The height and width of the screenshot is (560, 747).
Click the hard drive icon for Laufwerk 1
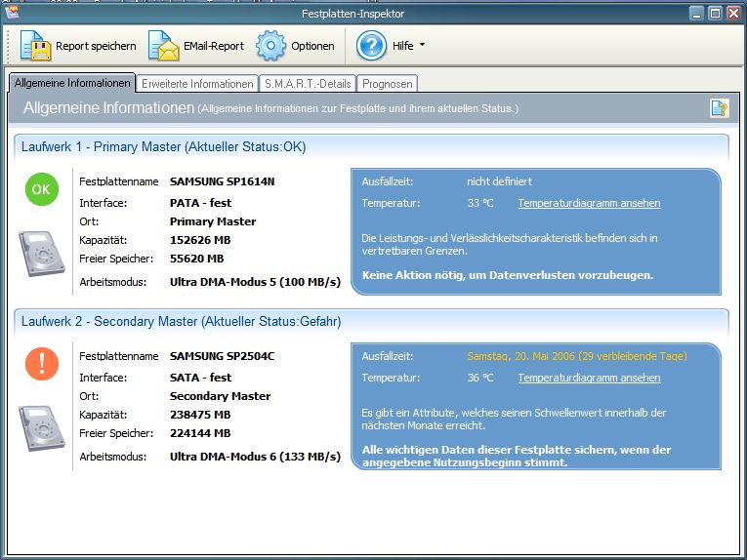tap(42, 253)
